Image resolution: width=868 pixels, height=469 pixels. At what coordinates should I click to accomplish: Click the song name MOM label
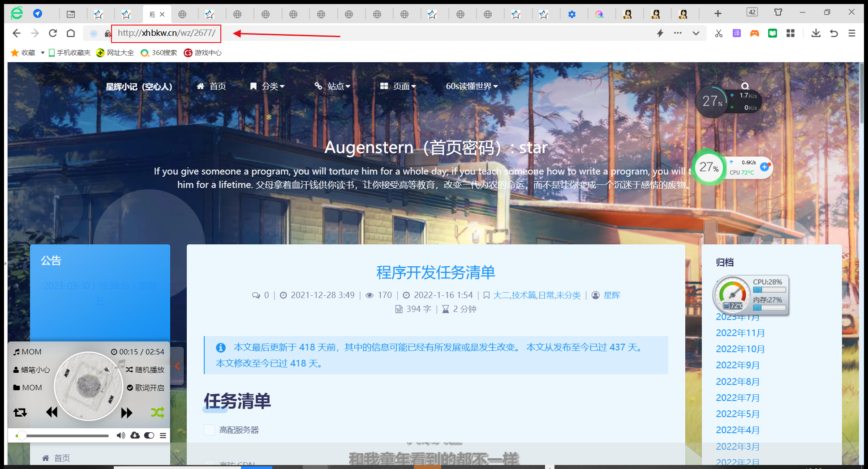click(x=27, y=352)
